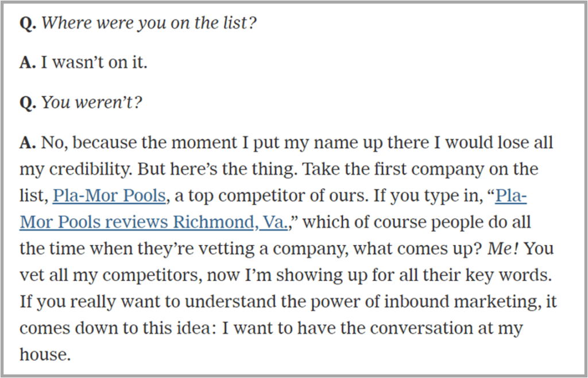588x378 pixels.
Task: Click the bold "A." before "I wasn't on it"
Action: [x=28, y=63]
